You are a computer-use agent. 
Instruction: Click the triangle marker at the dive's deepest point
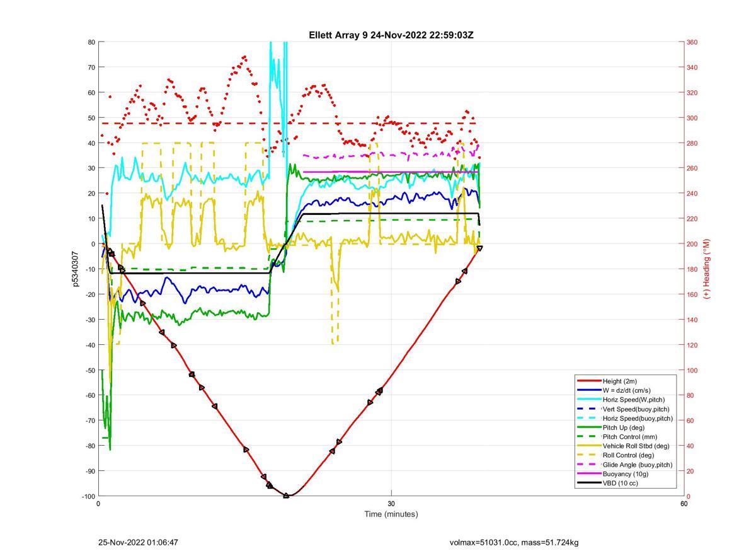[x=286, y=496]
